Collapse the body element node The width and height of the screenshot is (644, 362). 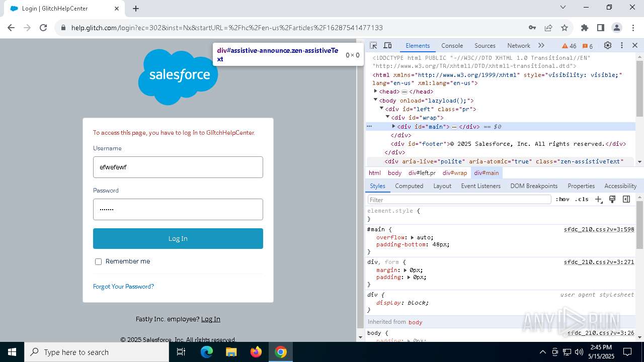(x=375, y=100)
